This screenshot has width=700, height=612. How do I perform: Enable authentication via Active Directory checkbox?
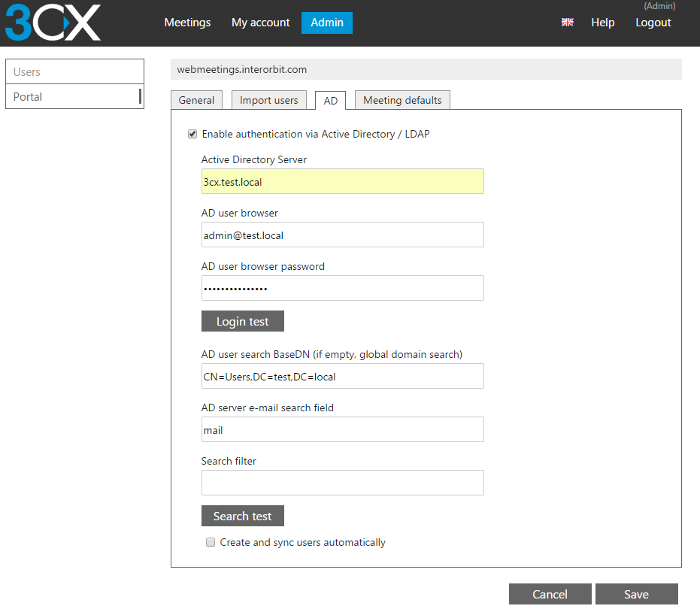click(192, 134)
